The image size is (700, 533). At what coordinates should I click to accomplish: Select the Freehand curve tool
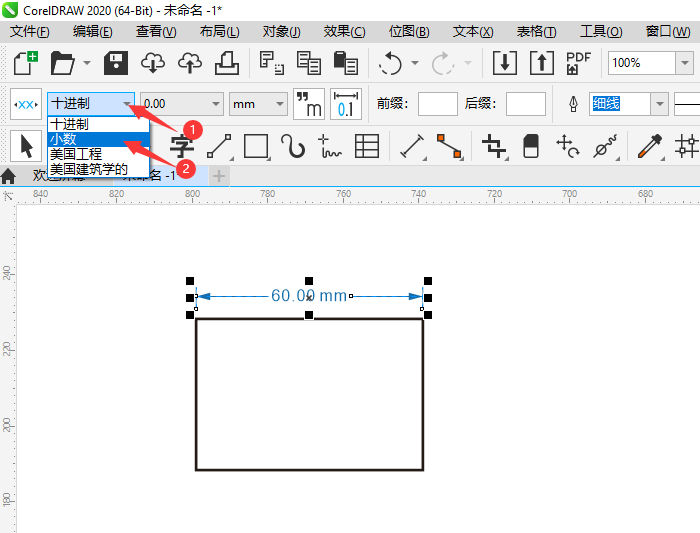[293, 146]
